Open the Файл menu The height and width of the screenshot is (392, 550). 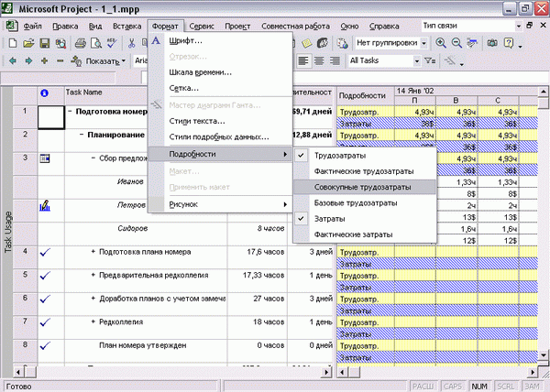point(32,26)
